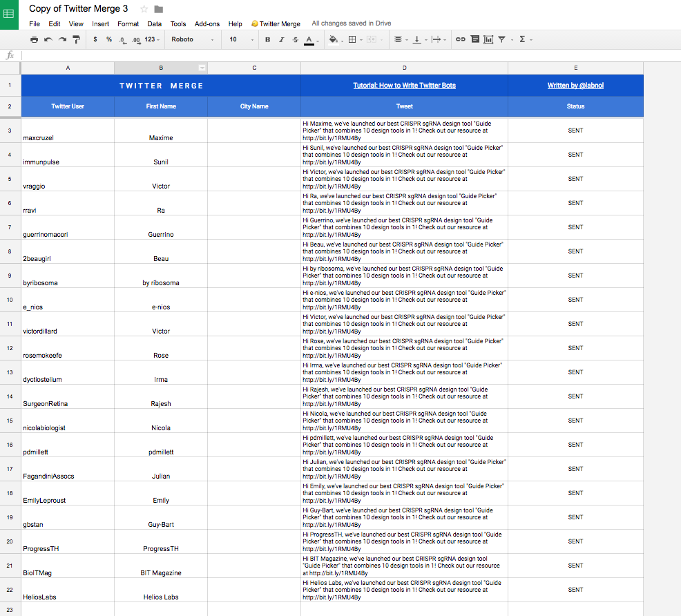This screenshot has height=616, width=681.
Task: Open the Written by @labnol link
Action: (x=575, y=86)
